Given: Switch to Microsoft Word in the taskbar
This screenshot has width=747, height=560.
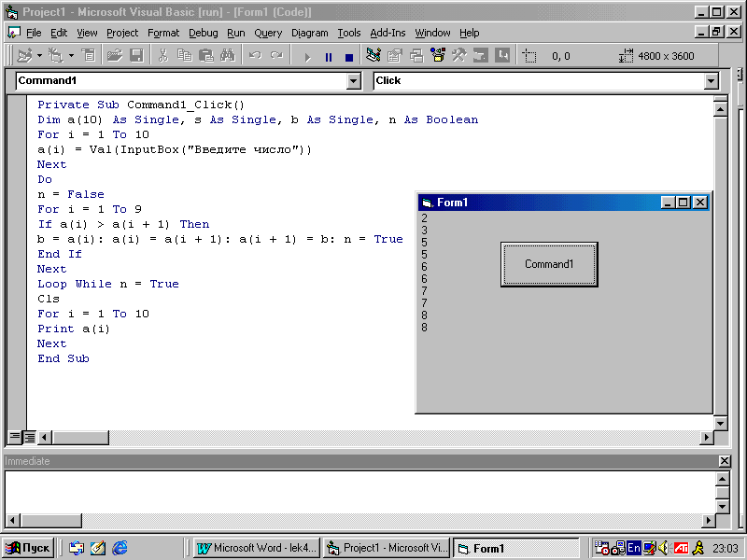Looking at the screenshot, I should pyautogui.click(x=257, y=548).
